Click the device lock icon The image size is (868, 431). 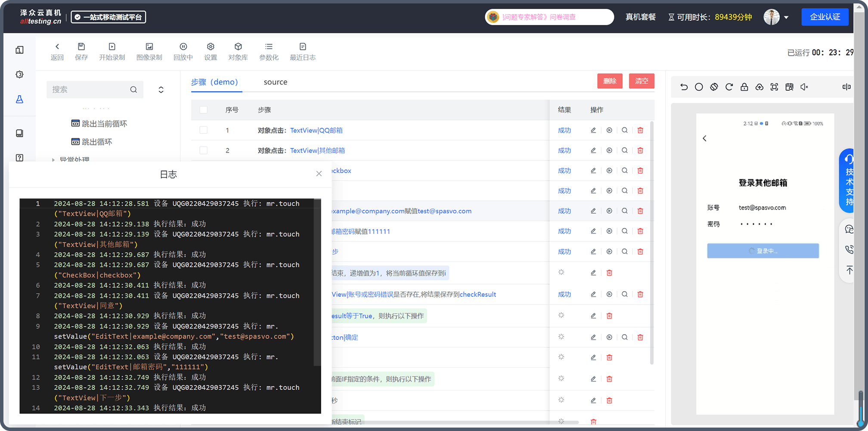coord(744,87)
